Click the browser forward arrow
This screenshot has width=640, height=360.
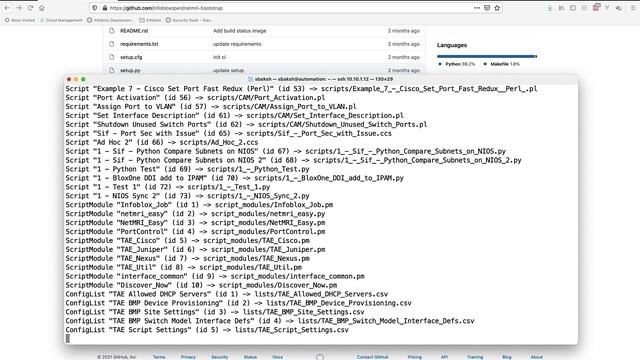[x=19, y=8]
